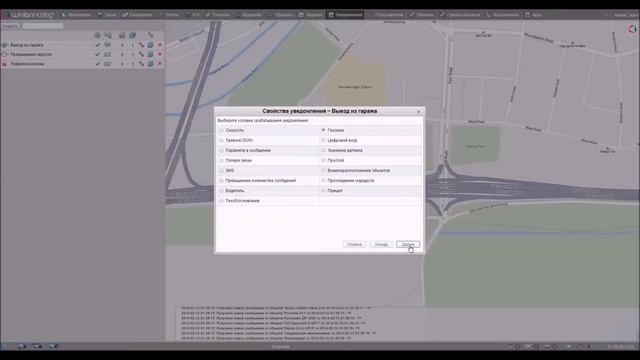Open the Уведомления tab
640x360 pixels.
(346, 15)
